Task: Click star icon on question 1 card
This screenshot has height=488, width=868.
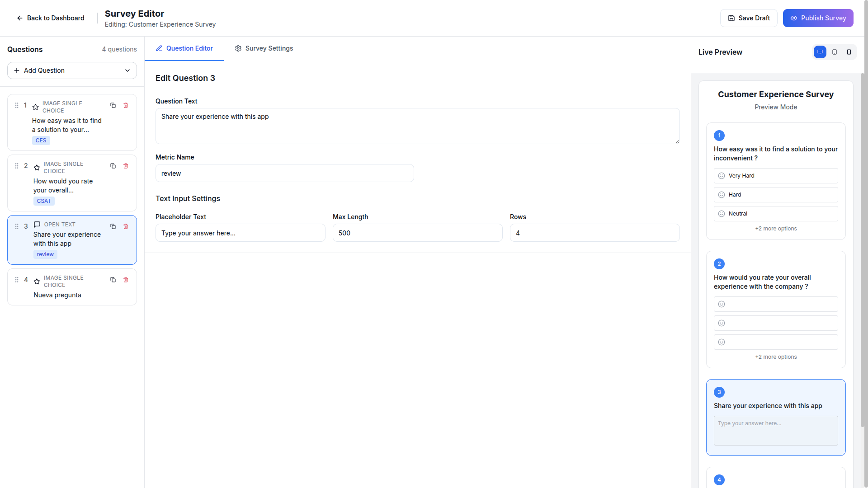Action: tap(36, 107)
